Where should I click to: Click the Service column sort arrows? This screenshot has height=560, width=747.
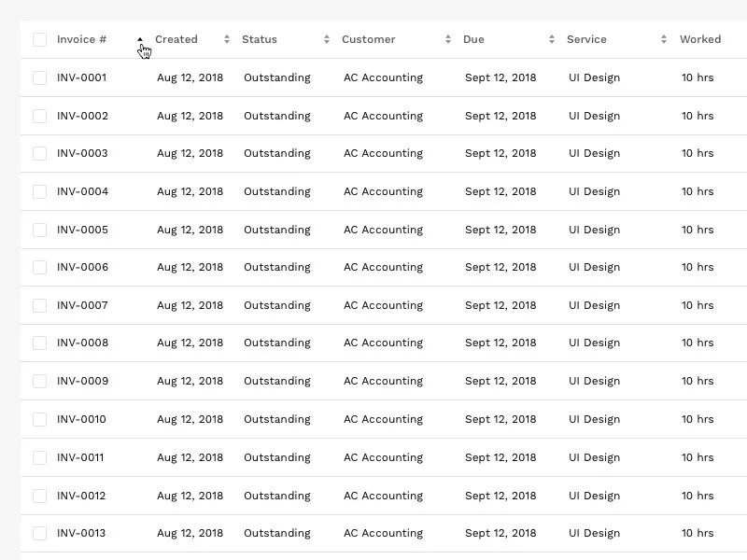664,39
